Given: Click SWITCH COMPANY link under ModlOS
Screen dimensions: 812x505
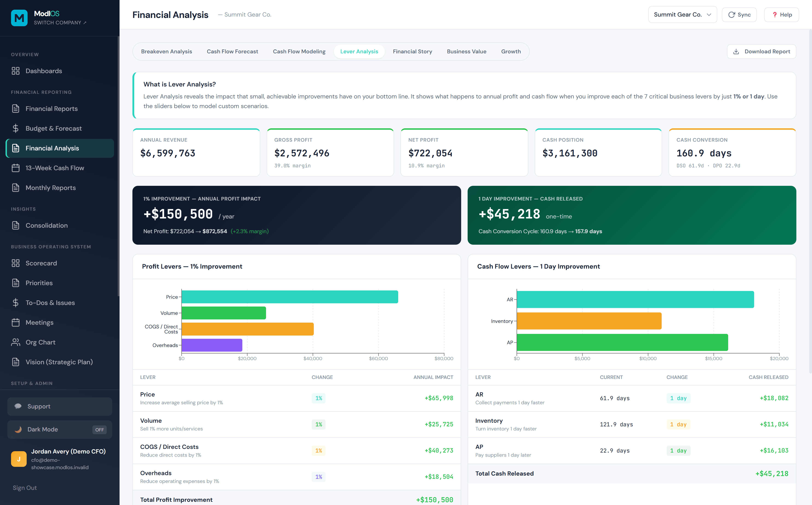Looking at the screenshot, I should point(60,23).
